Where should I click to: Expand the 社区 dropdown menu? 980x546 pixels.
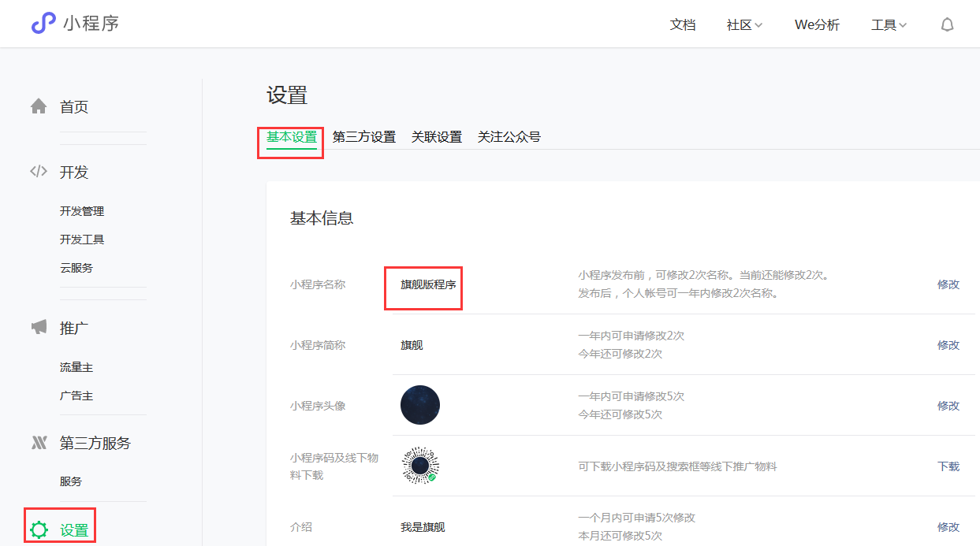743,25
